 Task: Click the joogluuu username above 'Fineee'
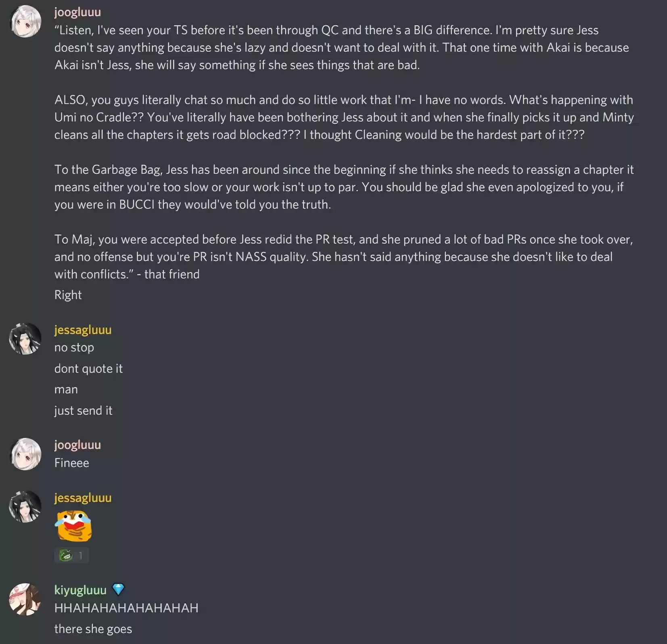77,445
